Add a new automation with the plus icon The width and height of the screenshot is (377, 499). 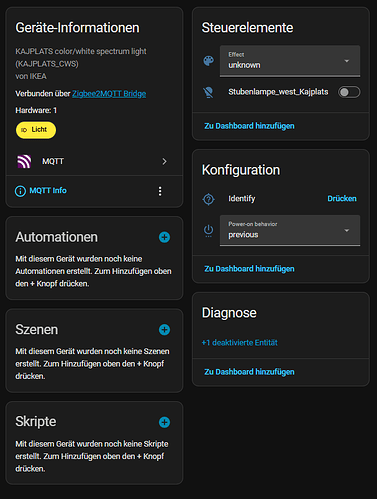(x=164, y=237)
